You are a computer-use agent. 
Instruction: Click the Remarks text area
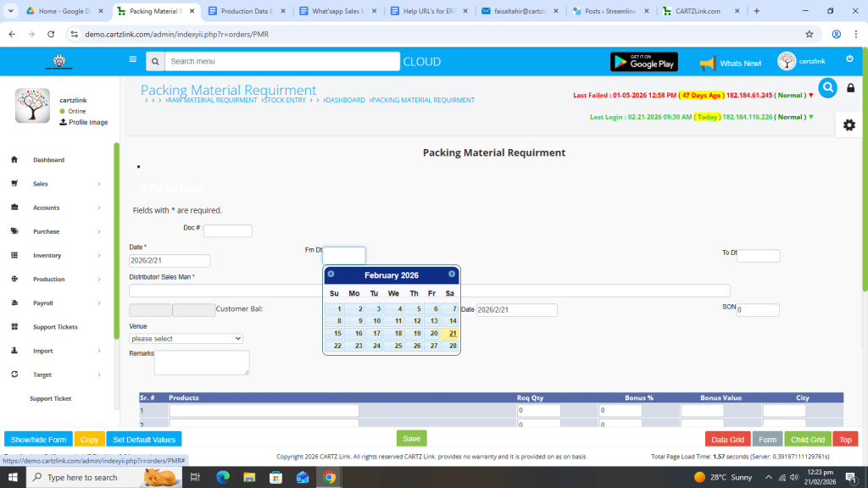[x=202, y=363]
